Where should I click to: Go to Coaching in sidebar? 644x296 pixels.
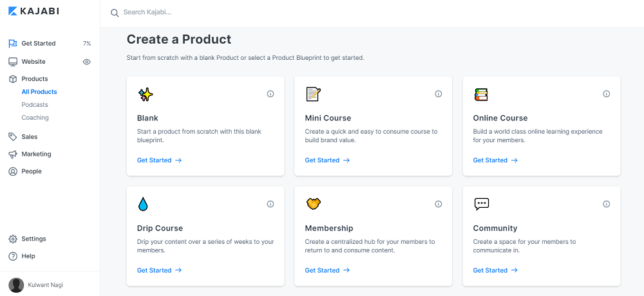[35, 118]
